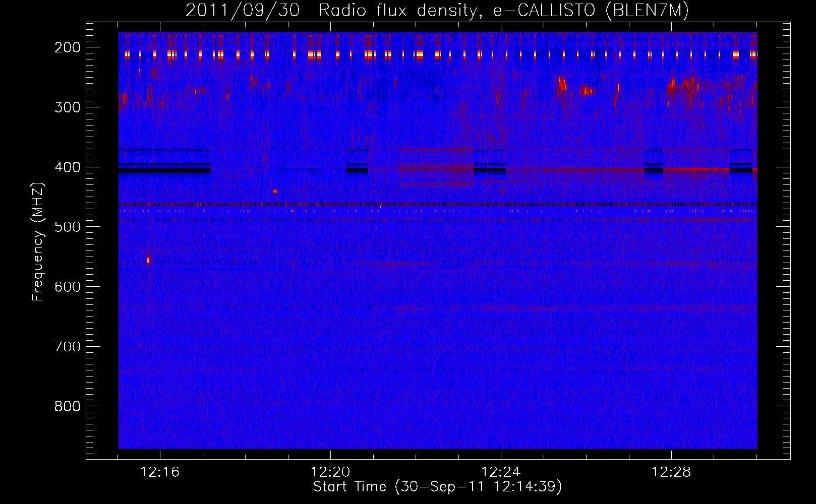This screenshot has width=816, height=504.
Task: Click the 800 frequency tick label
Action: click(68, 406)
